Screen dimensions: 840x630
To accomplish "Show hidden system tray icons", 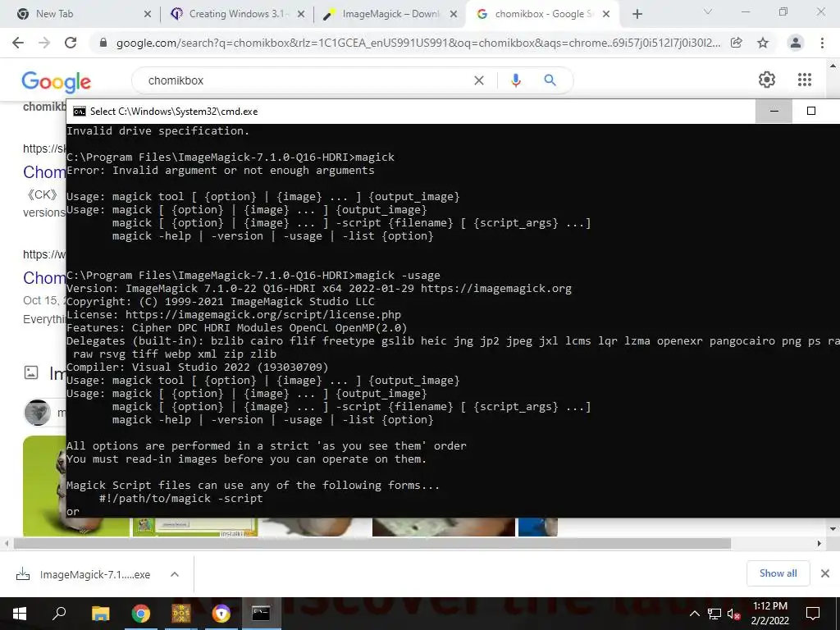I will 694,614.
